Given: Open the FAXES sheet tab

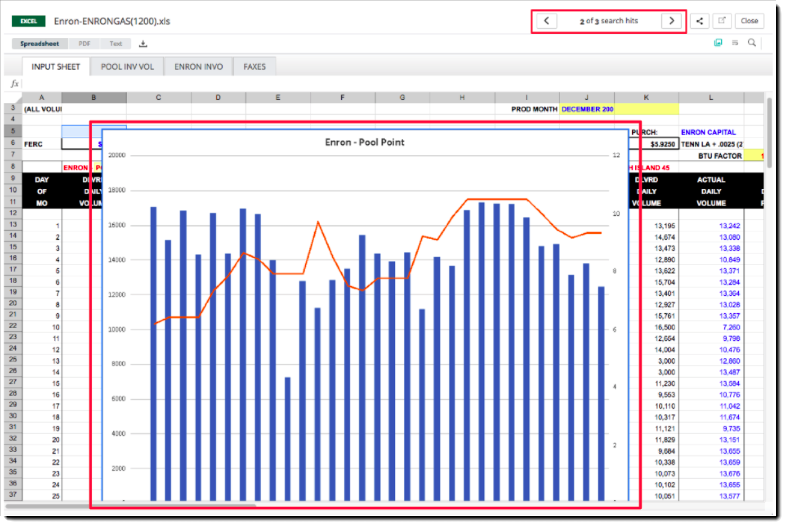Looking at the screenshot, I should click(254, 67).
